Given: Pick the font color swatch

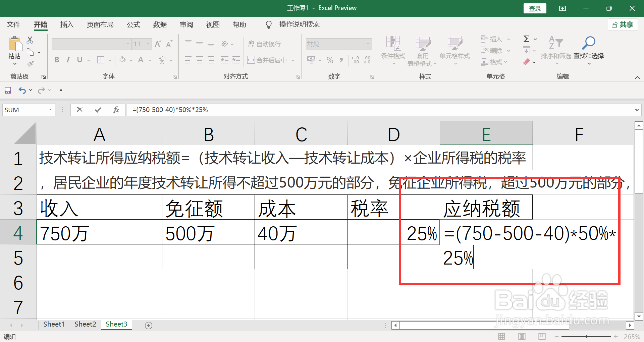Looking at the screenshot, I should coord(141,60).
